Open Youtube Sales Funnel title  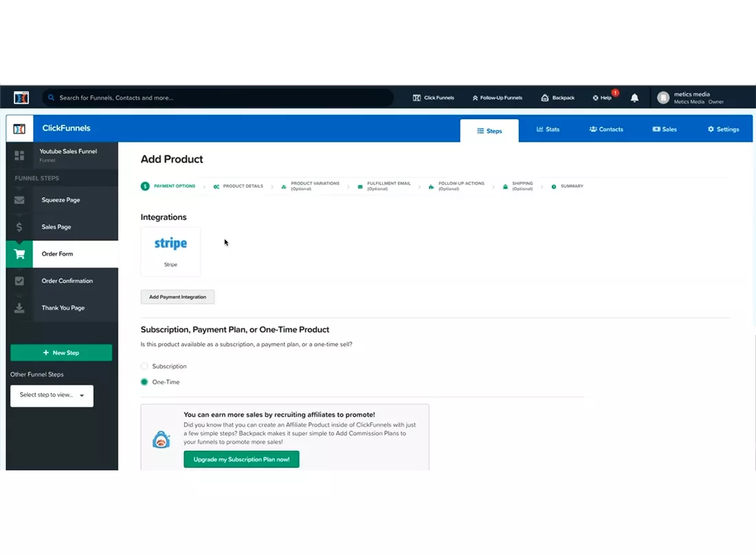(x=68, y=151)
